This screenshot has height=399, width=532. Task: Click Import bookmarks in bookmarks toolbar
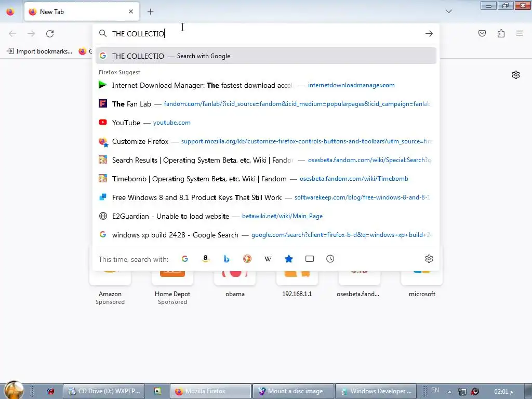(x=39, y=51)
